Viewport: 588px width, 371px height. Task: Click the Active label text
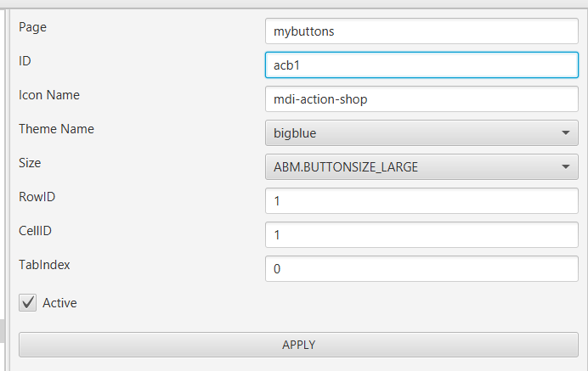click(x=59, y=303)
